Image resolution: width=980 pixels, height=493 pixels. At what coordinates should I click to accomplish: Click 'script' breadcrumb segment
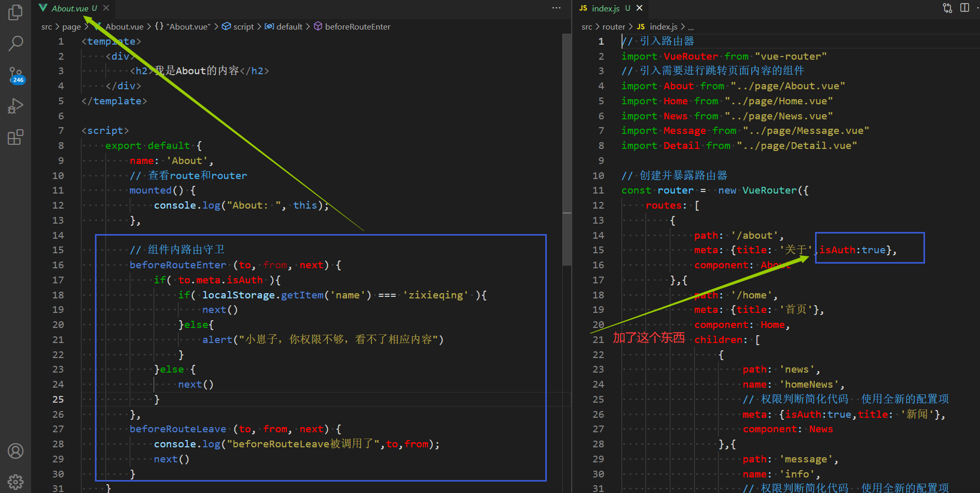coord(238,26)
